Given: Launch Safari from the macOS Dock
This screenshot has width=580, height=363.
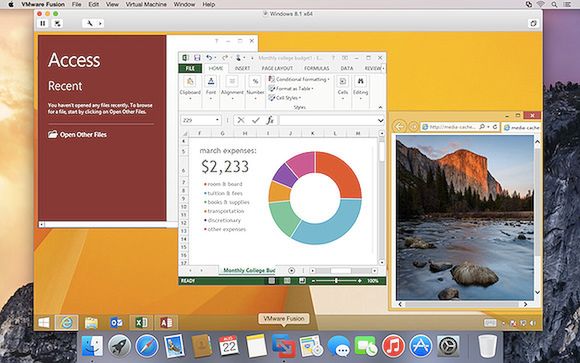Looking at the screenshot, I should (146, 346).
